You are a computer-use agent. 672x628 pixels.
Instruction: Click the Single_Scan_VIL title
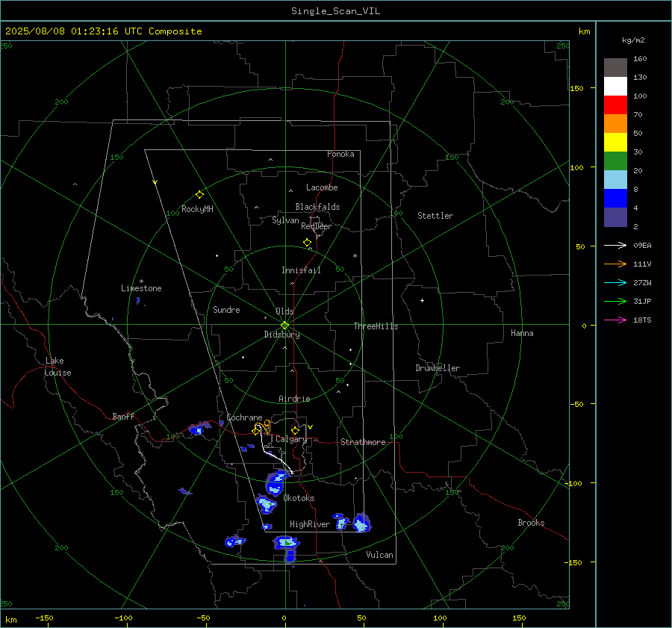point(335,11)
